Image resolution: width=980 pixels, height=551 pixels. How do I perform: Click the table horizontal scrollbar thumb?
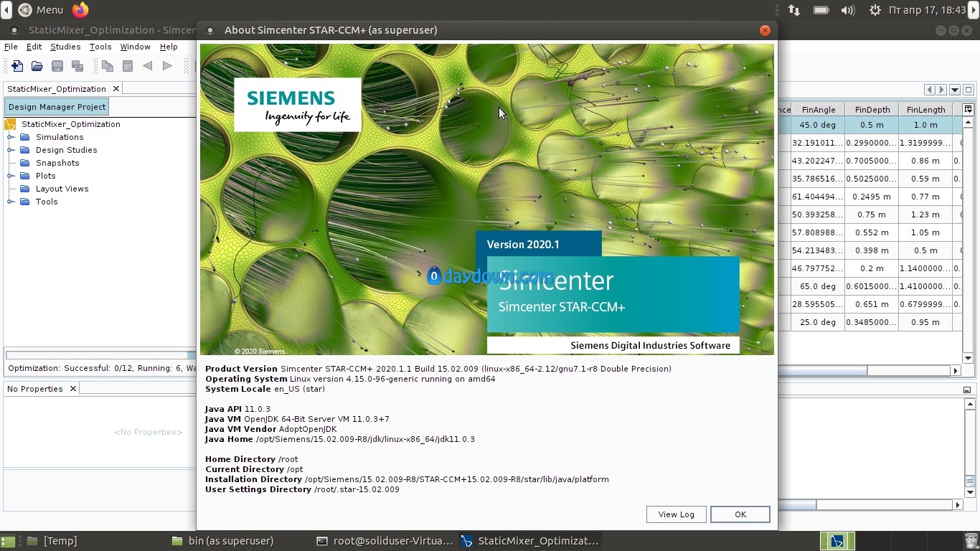pos(823,371)
